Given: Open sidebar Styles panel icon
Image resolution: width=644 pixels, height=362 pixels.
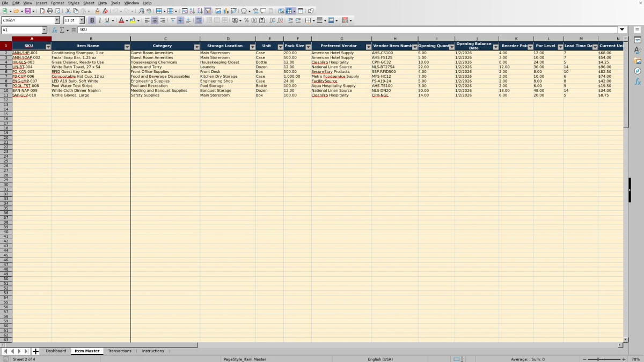Looking at the screenshot, I should point(638,50).
